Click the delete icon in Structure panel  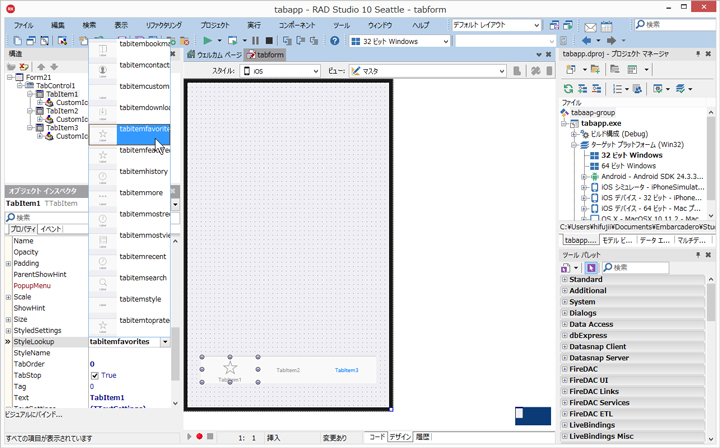pos(24,67)
